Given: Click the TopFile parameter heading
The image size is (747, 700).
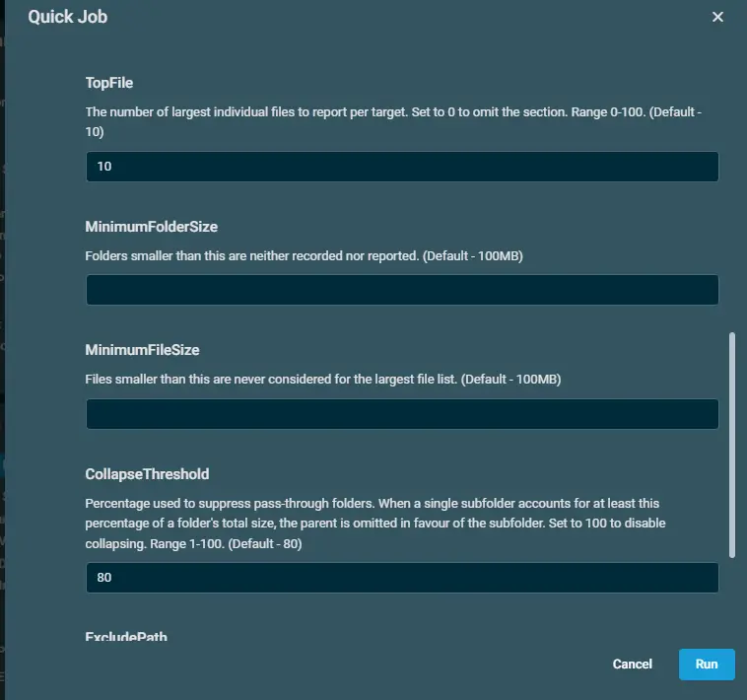Looking at the screenshot, I should click(109, 83).
